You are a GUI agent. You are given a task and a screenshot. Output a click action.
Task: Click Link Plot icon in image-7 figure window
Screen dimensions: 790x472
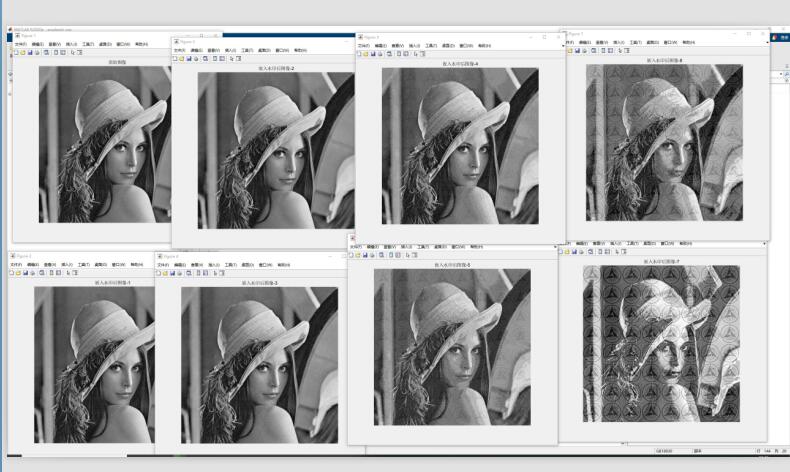(x=590, y=251)
